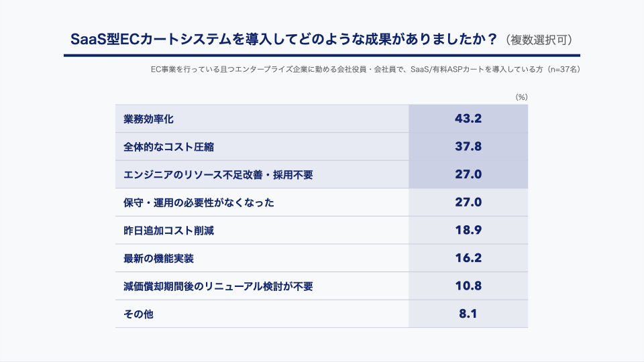Select the 27.0 value beside エンジニアのリソース row
This screenshot has width=644, height=362.
[468, 174]
